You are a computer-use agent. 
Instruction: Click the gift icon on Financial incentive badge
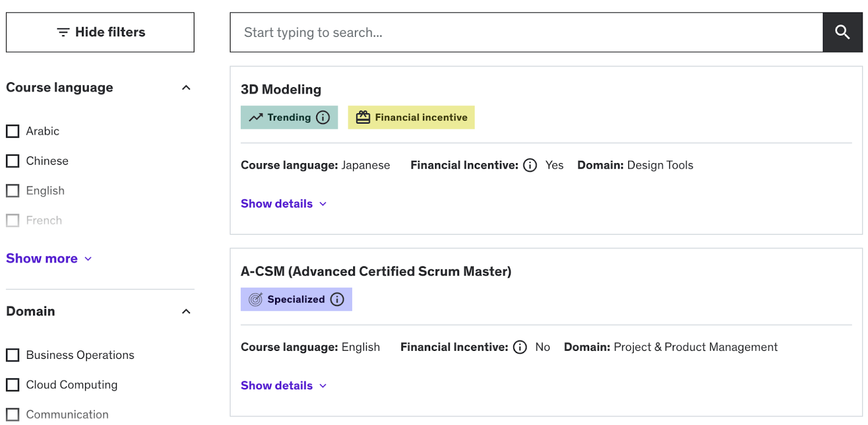pyautogui.click(x=363, y=117)
